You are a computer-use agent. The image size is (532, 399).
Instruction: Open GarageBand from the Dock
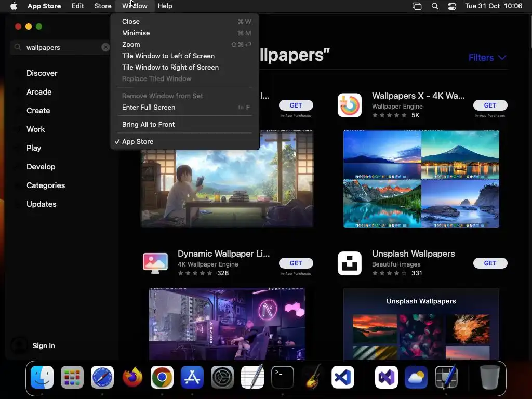312,377
